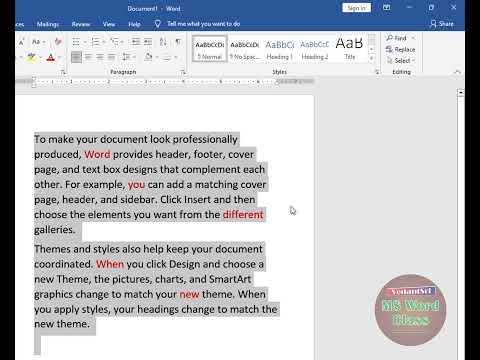Open the Mailings tab

point(48,24)
